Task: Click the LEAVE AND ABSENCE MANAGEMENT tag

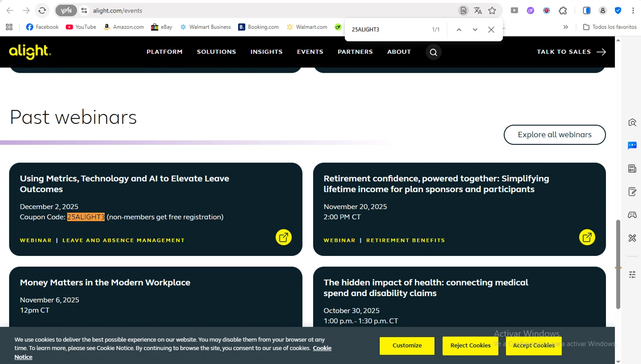Action: [123, 241]
